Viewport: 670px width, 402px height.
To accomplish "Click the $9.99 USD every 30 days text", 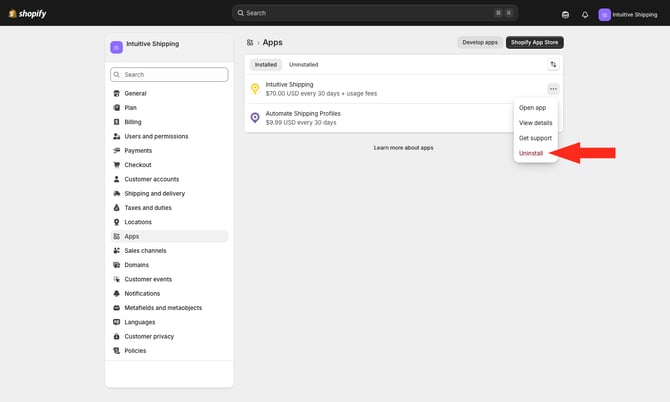I will click(x=301, y=123).
